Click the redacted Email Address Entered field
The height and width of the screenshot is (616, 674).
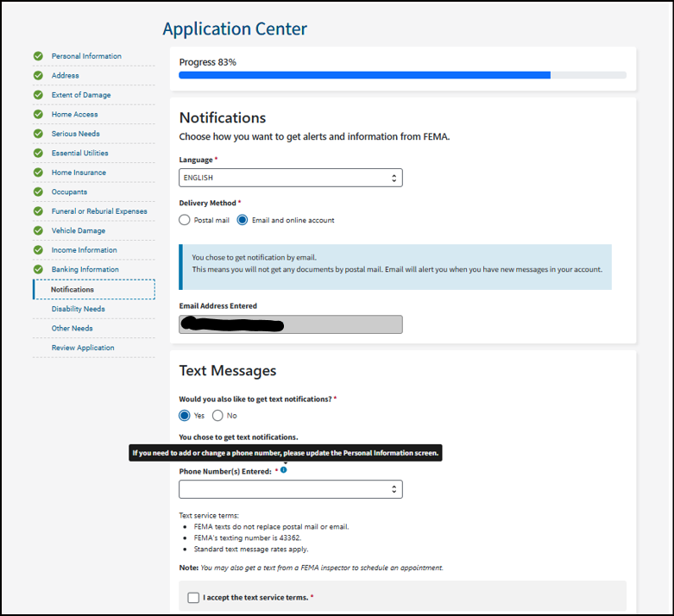[x=290, y=324]
